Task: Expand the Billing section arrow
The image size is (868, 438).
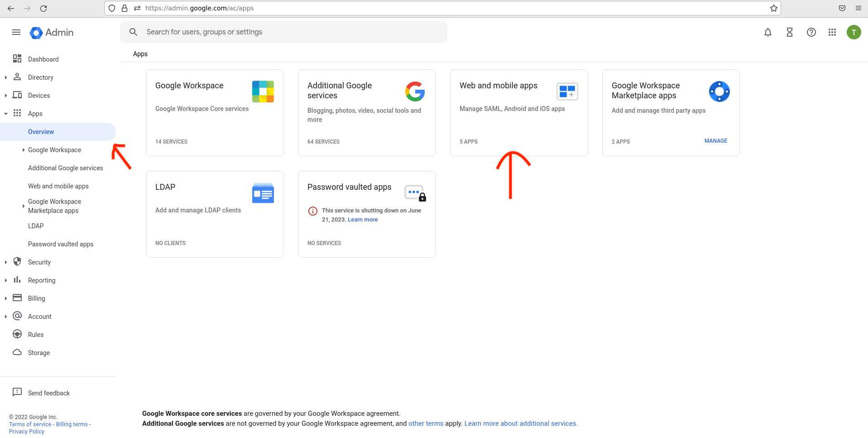Action: pos(6,298)
